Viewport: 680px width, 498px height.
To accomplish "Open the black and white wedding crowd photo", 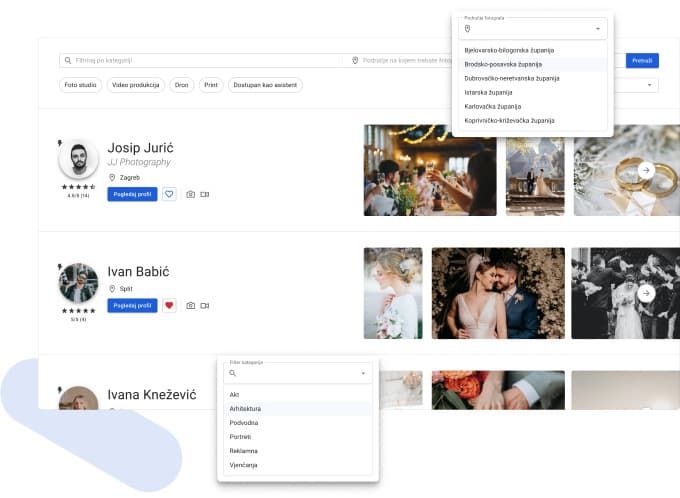I will [625, 293].
